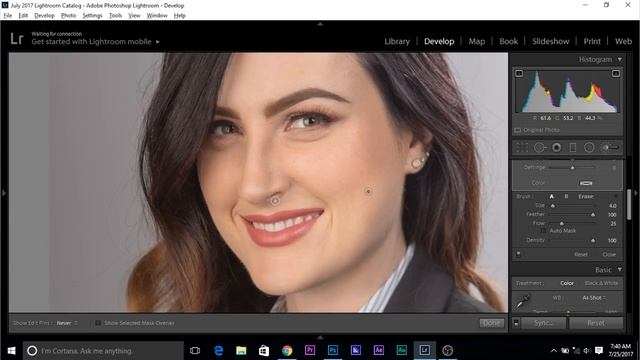Click the Lr identity plate logo
The width and height of the screenshot is (640, 360).
point(17,39)
